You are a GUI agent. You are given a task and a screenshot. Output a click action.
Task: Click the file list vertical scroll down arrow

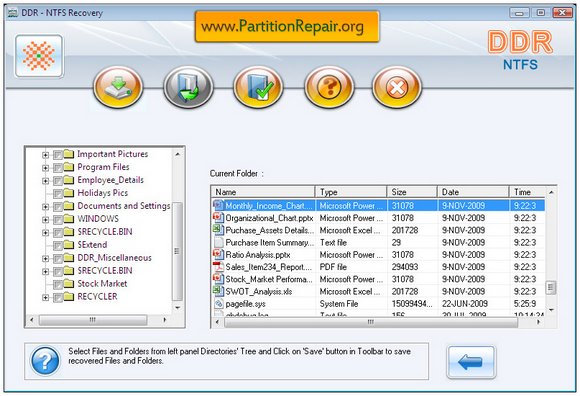pos(551,309)
